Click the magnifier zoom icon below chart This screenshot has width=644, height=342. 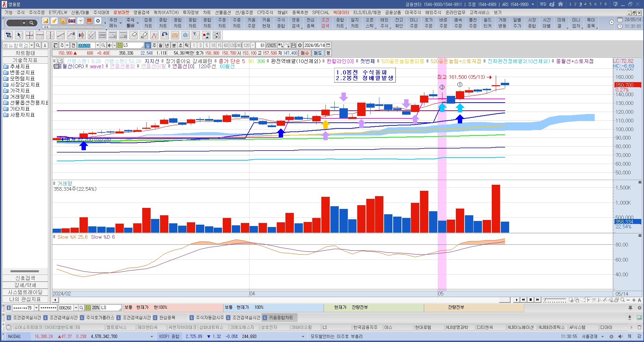point(623,300)
